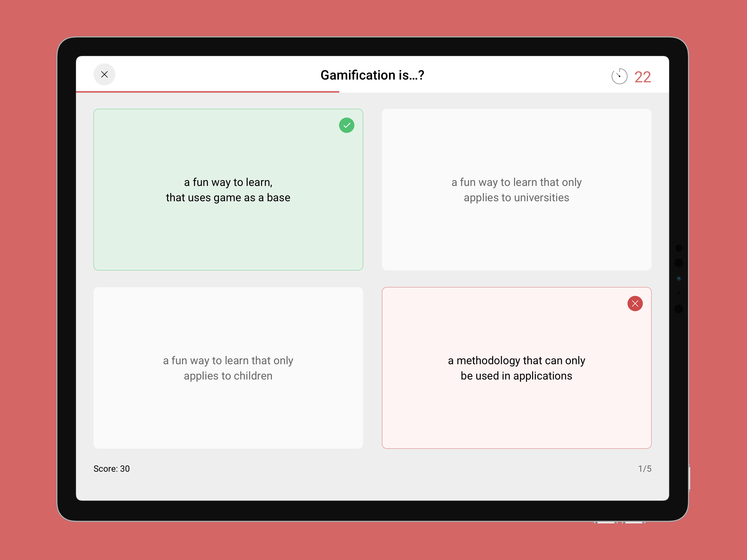Click the green checkmark icon
The image size is (747, 560).
[x=346, y=125]
